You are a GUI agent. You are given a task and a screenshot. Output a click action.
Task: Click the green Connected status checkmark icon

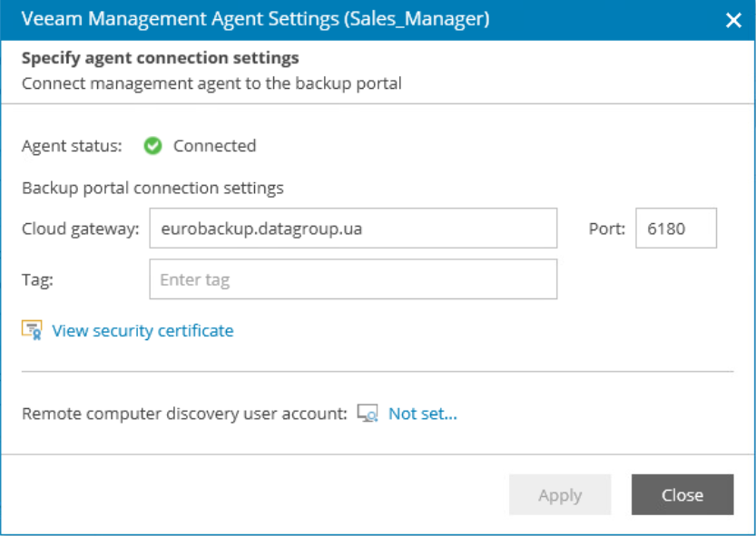pos(152,146)
